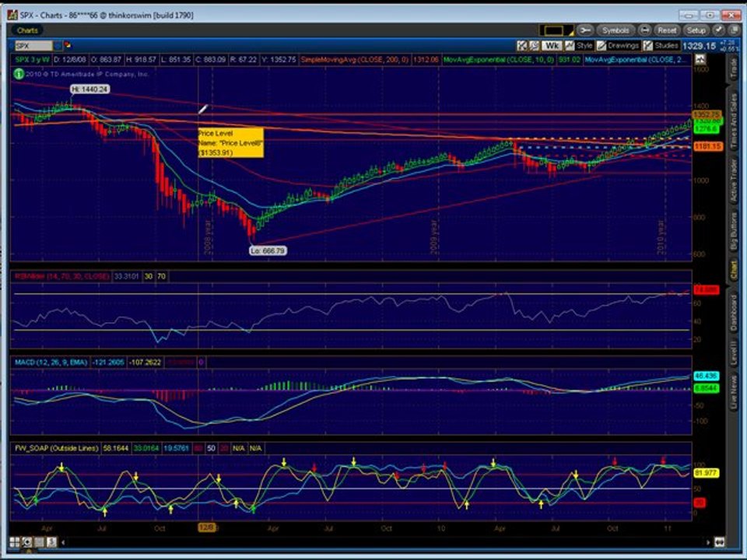Open the Times And Sales sidebar tab
This screenshot has width=747, height=560.
pyautogui.click(x=734, y=120)
